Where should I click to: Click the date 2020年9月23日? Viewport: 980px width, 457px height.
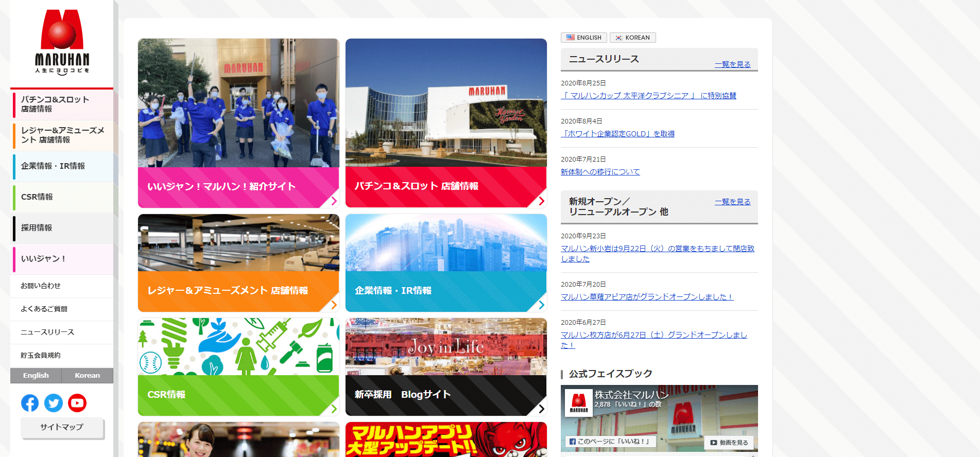[x=583, y=236]
